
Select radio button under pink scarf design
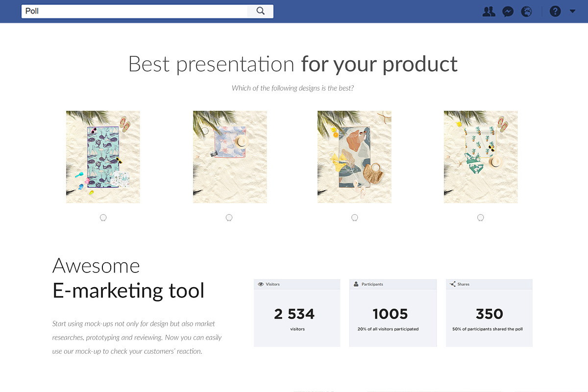[x=229, y=218]
